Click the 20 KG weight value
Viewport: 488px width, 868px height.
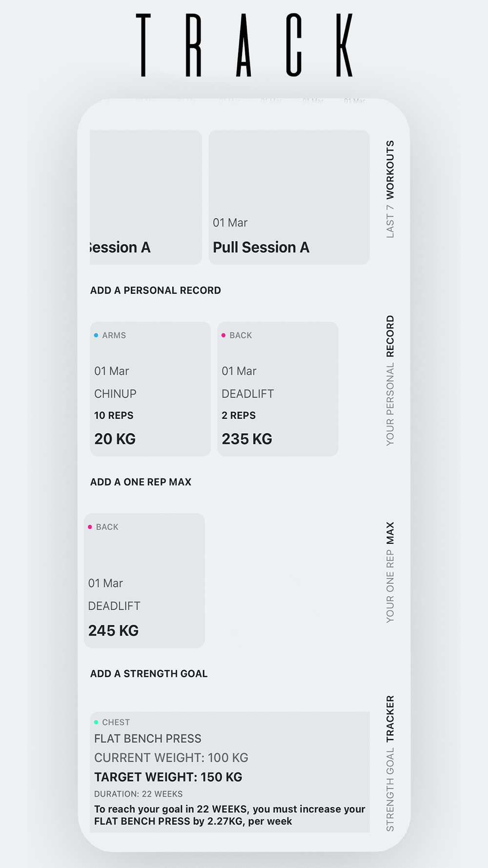115,439
